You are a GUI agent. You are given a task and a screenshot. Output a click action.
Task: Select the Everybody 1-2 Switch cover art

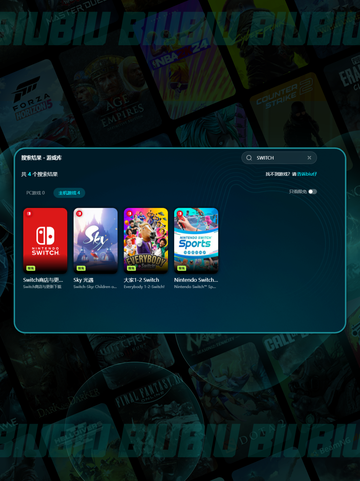click(x=146, y=240)
